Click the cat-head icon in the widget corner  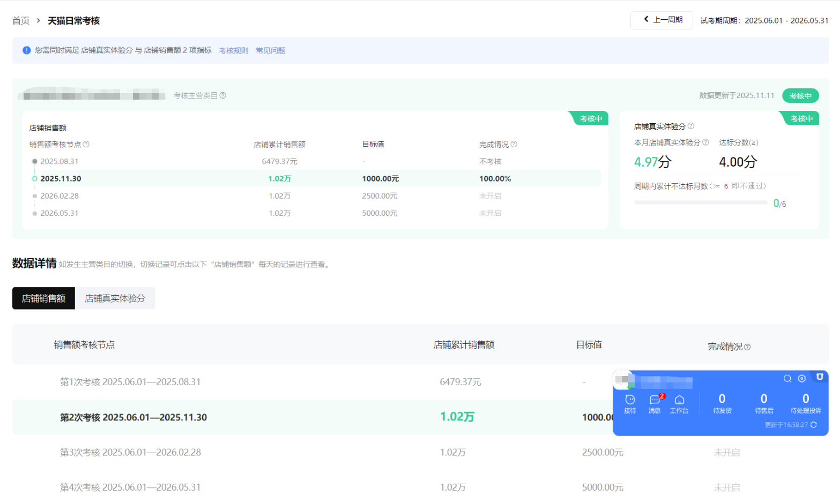820,377
